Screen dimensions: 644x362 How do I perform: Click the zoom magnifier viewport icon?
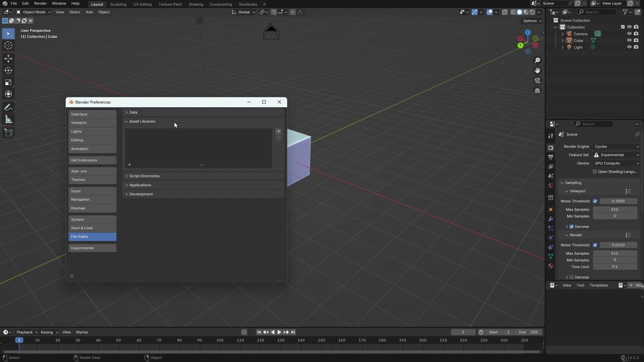point(537,60)
